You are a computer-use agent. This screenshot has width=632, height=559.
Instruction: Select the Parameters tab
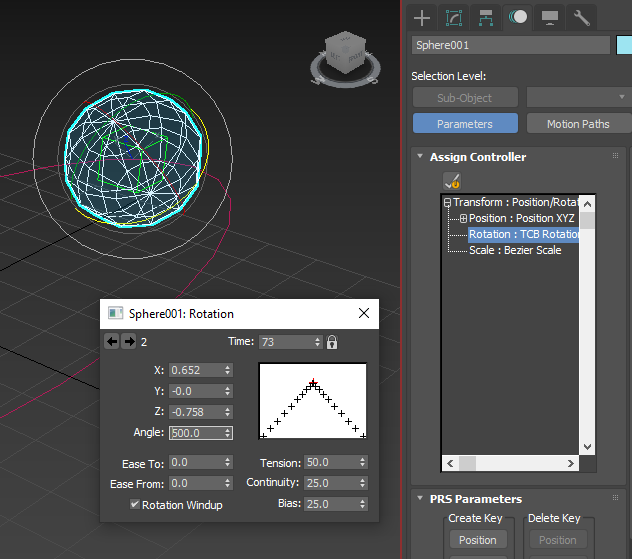click(465, 124)
